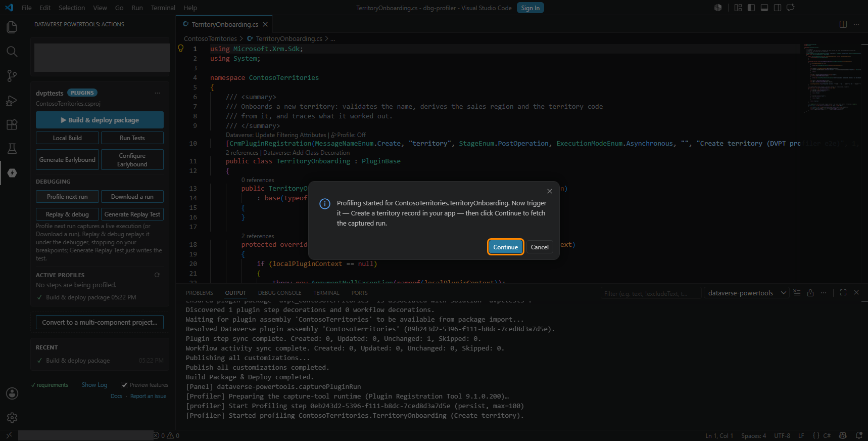Click the Run Tests button
868x441 pixels.
pos(132,138)
